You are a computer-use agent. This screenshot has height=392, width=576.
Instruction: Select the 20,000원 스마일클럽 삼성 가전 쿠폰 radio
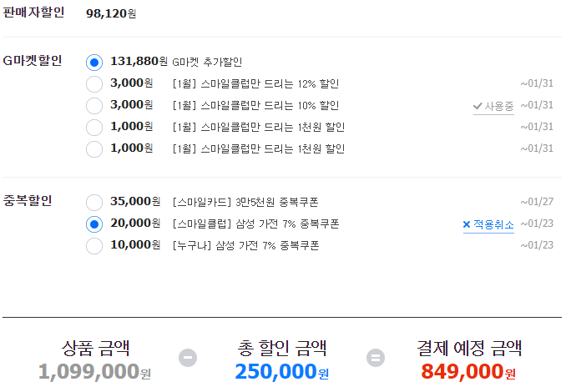pyautogui.click(x=94, y=224)
